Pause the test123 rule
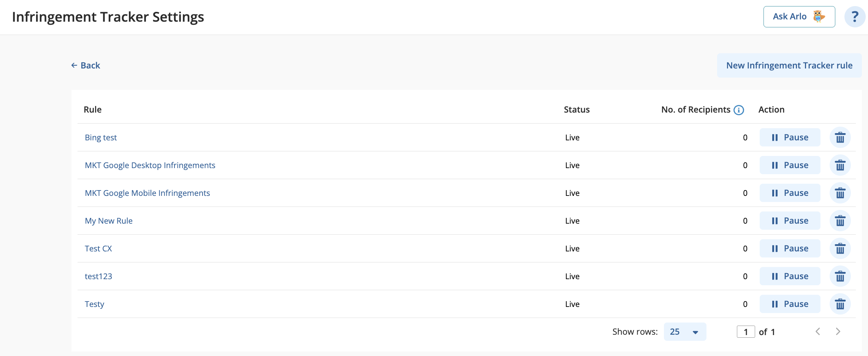868x356 pixels. pyautogui.click(x=790, y=276)
